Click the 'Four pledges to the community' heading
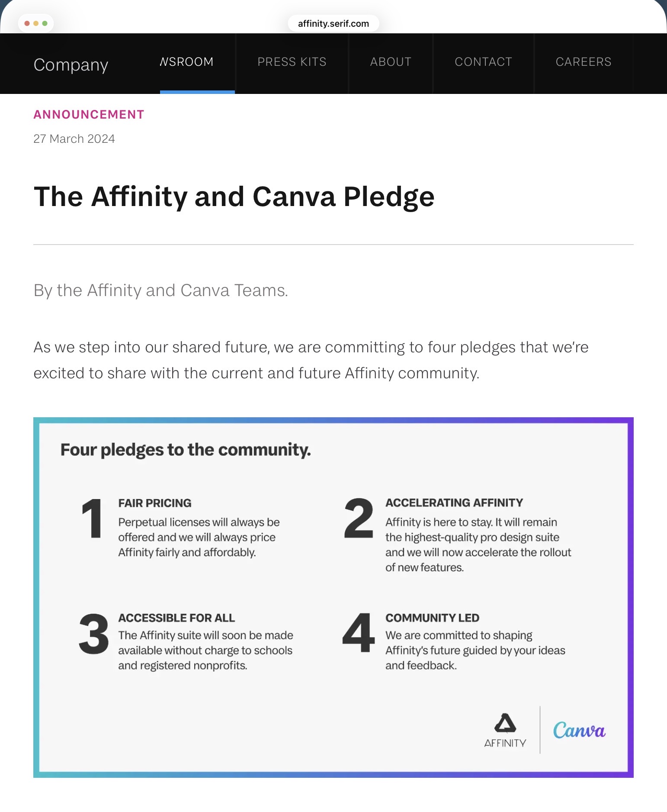The height and width of the screenshot is (812, 667). 186,450
